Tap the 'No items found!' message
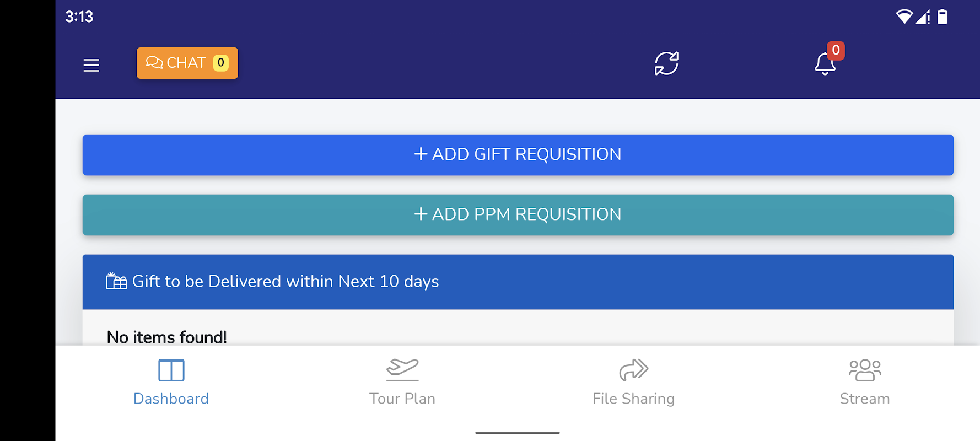The height and width of the screenshot is (441, 980). pyautogui.click(x=166, y=337)
